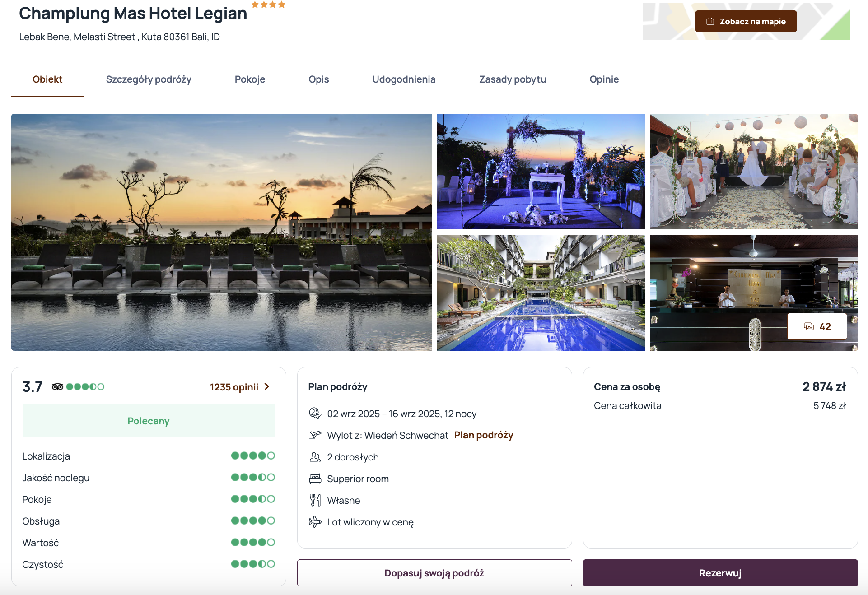Click the Superior room text

(x=358, y=479)
